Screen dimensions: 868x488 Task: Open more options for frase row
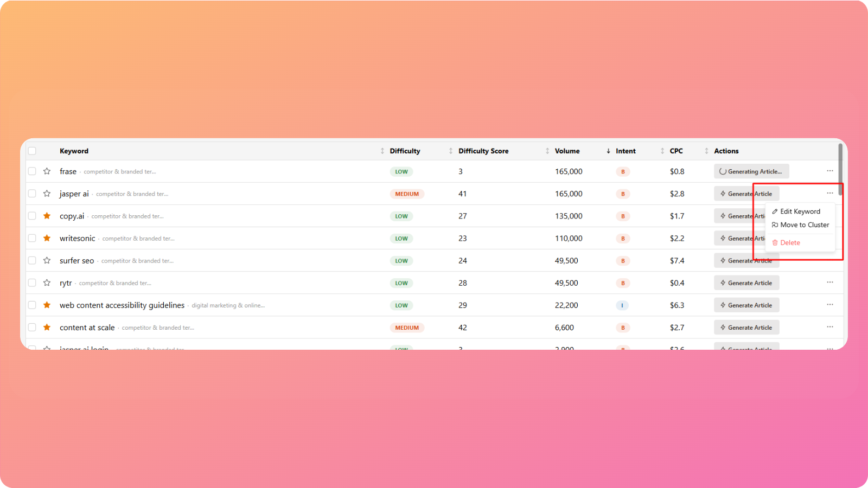click(829, 171)
